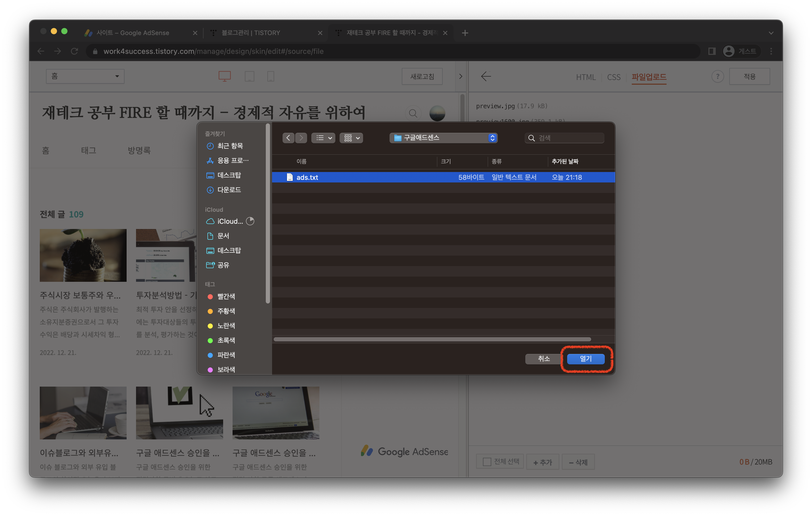Screen dimensions: 812x516
Task: Select the 빨간색 red tag
Action: (x=226, y=297)
